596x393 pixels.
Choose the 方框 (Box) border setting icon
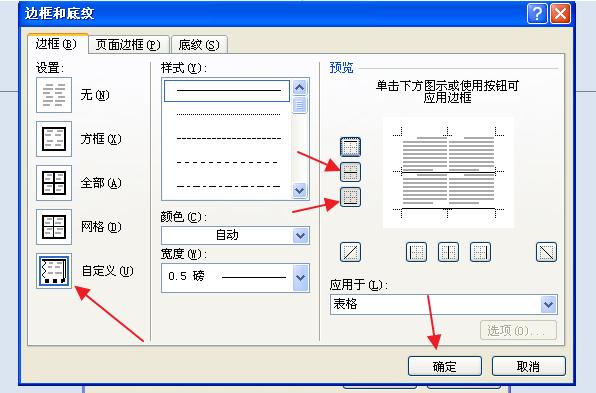click(x=54, y=139)
